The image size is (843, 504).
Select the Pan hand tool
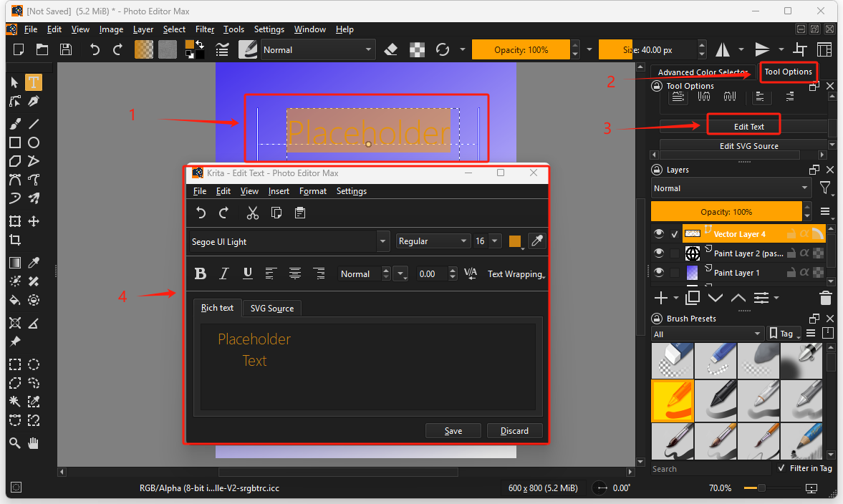[34, 442]
